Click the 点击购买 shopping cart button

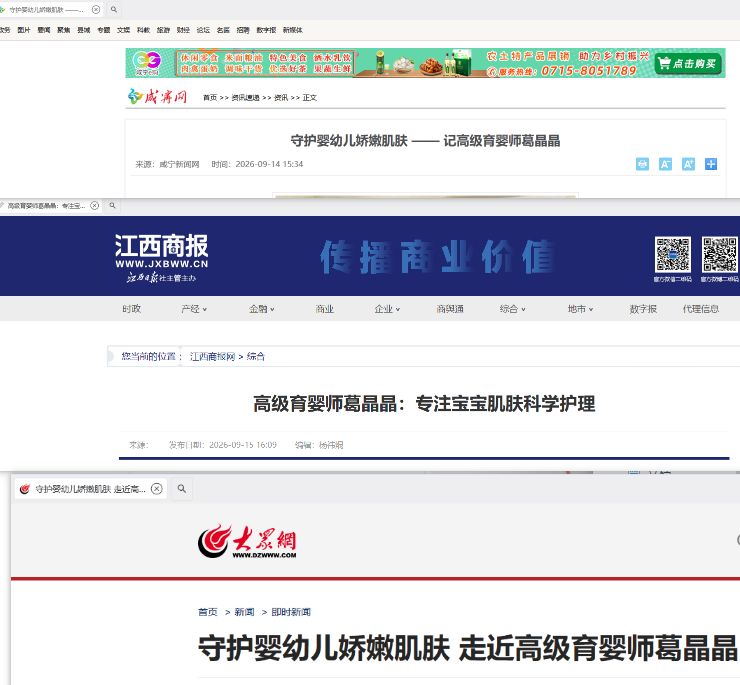click(688, 64)
